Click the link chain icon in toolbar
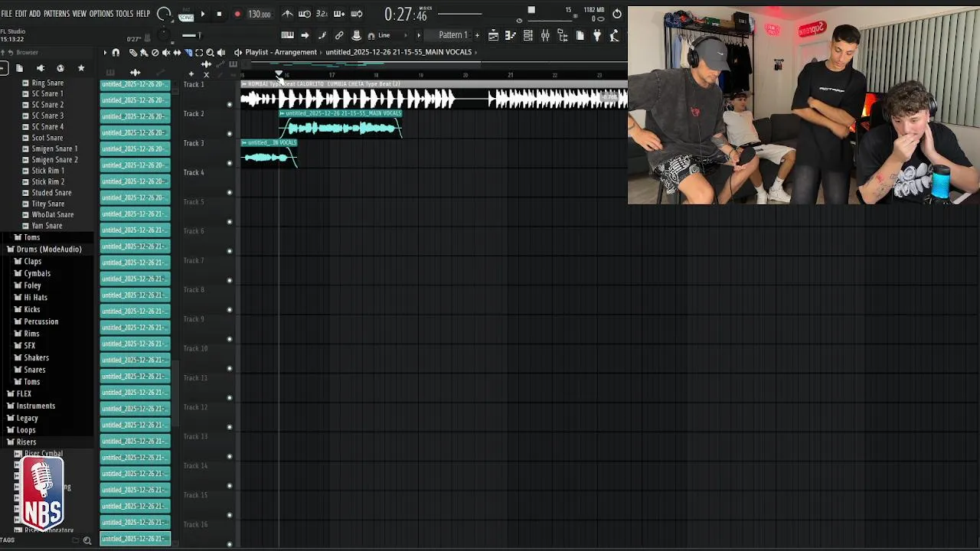This screenshot has width=980, height=551. pos(339,35)
